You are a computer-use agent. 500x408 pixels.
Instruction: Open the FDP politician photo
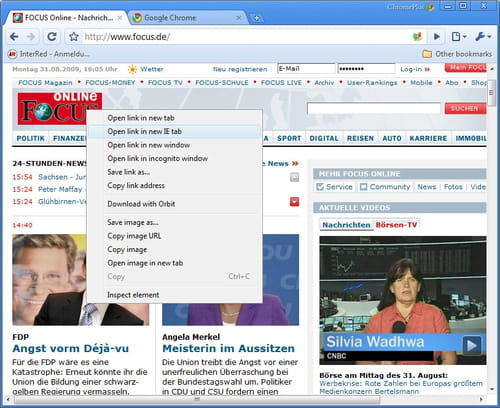[x=49, y=280]
